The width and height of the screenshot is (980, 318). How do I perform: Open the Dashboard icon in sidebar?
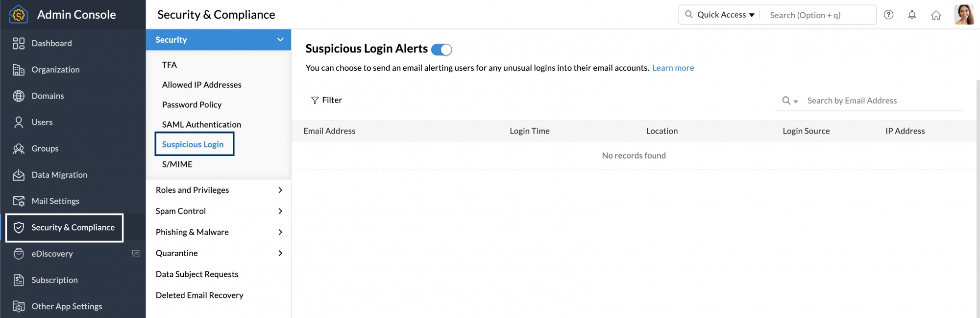tap(19, 43)
